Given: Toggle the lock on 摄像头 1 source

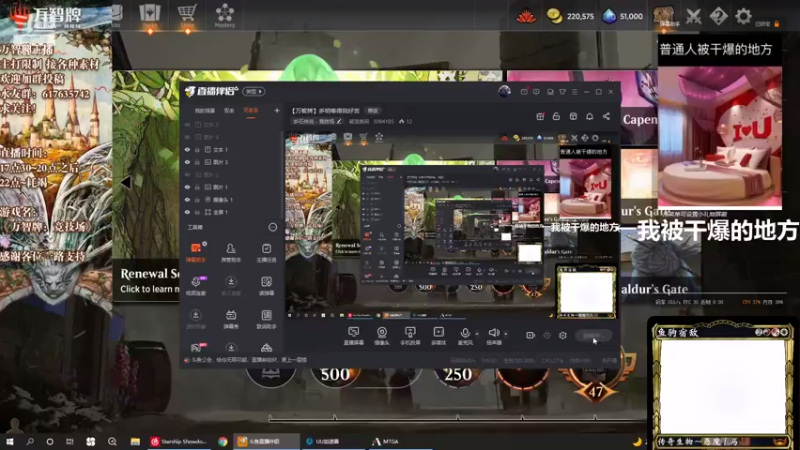Looking at the screenshot, I should [x=197, y=199].
